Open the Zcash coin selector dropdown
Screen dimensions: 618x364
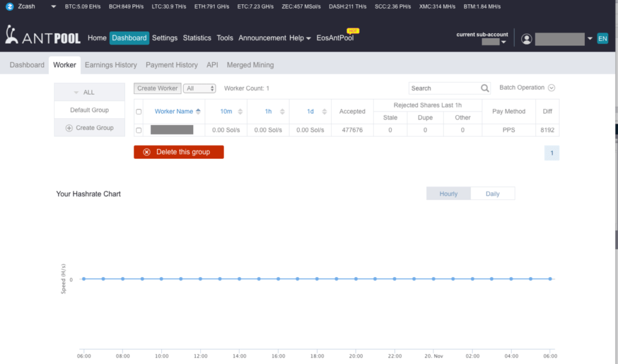click(53, 7)
